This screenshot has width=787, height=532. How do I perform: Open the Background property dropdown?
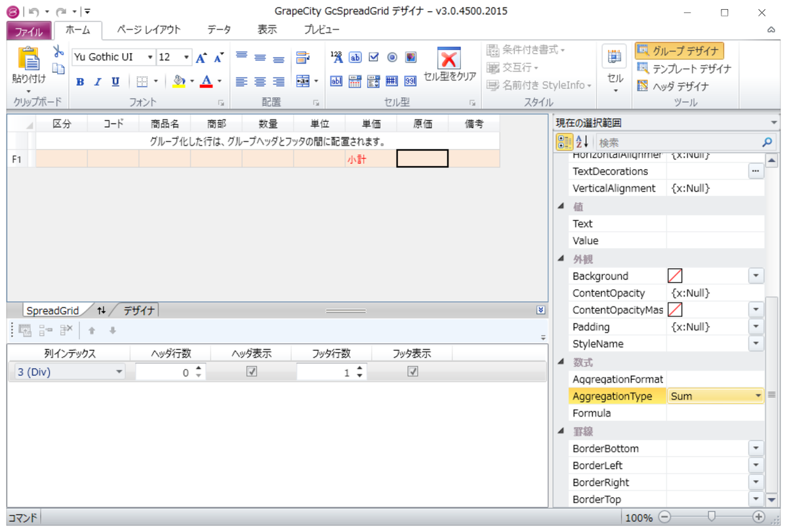756,276
